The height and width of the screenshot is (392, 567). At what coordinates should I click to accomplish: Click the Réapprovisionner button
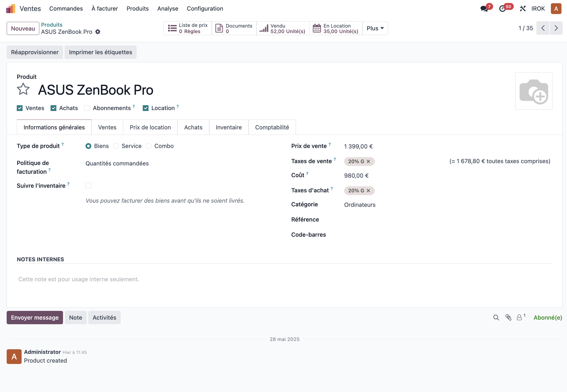35,52
